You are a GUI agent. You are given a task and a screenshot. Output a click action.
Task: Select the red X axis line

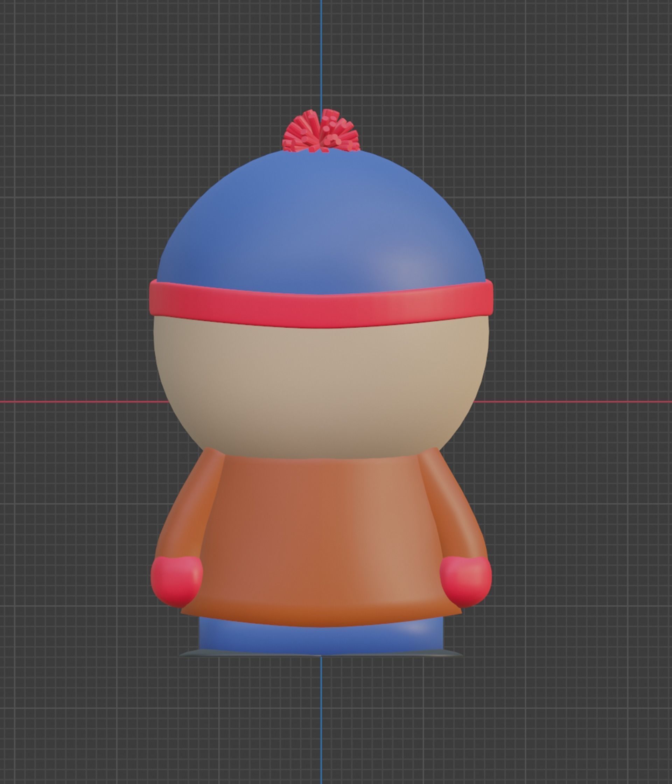76,402
